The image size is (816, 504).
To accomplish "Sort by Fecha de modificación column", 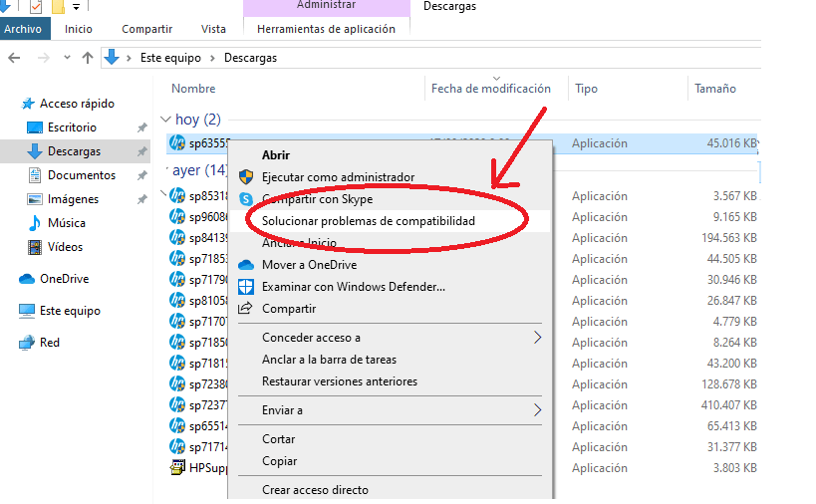I will click(490, 89).
